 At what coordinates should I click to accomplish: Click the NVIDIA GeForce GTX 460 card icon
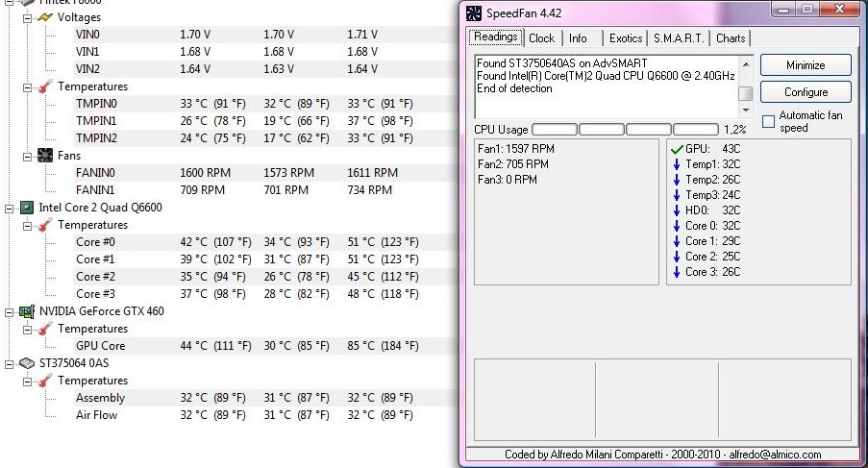[x=27, y=311]
